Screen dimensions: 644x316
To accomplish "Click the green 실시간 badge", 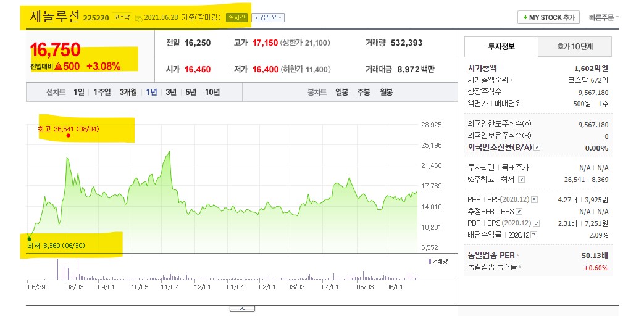I will 237,18.
